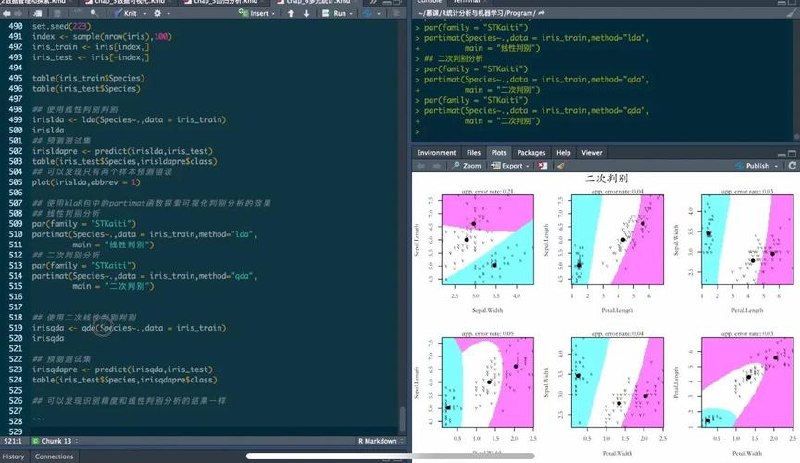Click the editor vertical scrollbar thumb
Viewport: 800px width, 463px height.
pos(403,420)
